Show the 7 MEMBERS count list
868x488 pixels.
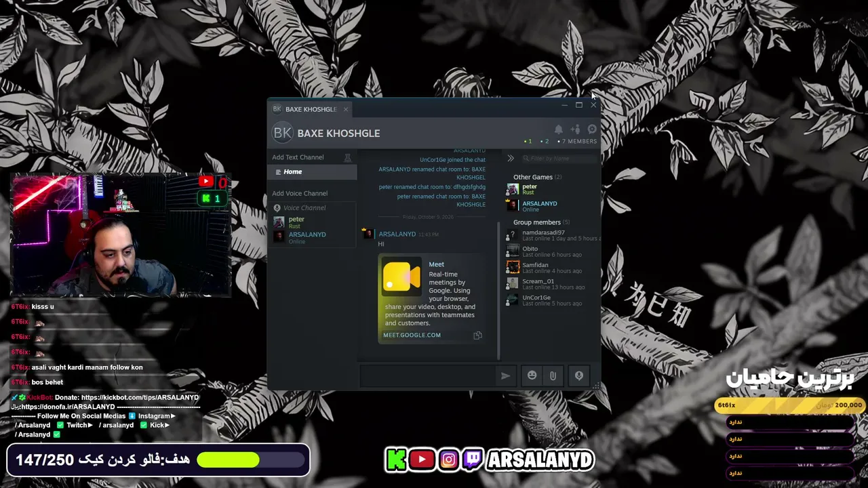tap(577, 142)
